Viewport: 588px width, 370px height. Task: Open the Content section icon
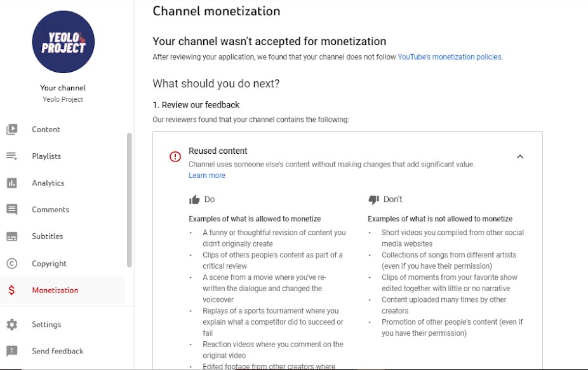11,130
